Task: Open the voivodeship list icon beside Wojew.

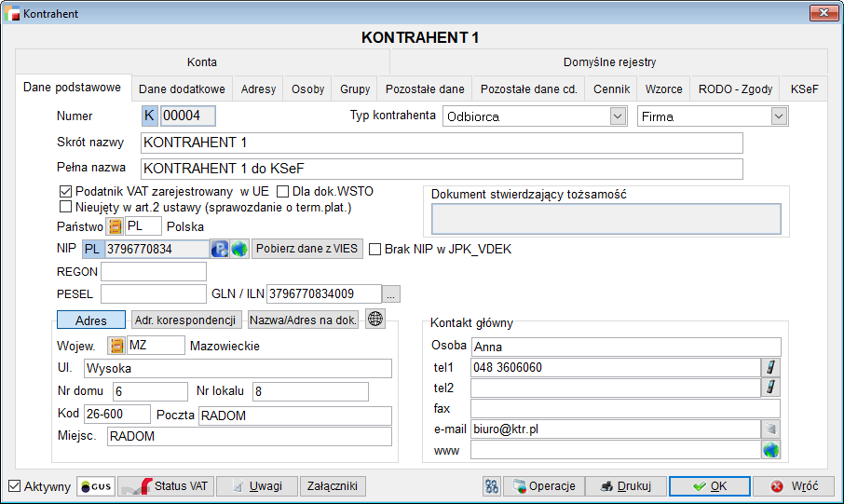Action: point(116,346)
